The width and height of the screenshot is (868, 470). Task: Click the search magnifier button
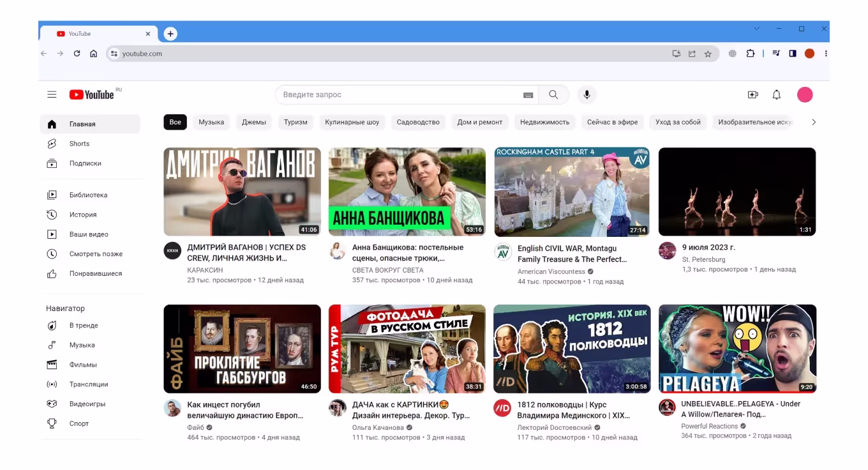click(x=553, y=95)
